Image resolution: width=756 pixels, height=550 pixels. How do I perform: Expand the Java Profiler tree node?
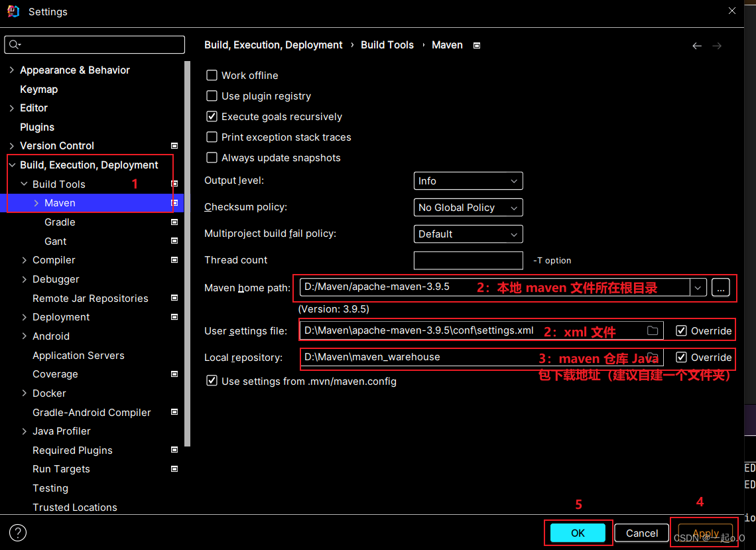24,431
